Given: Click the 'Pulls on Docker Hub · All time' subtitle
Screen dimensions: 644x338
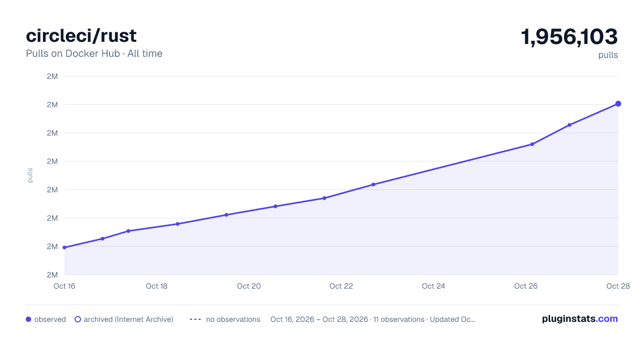Looking at the screenshot, I should 94,54.
